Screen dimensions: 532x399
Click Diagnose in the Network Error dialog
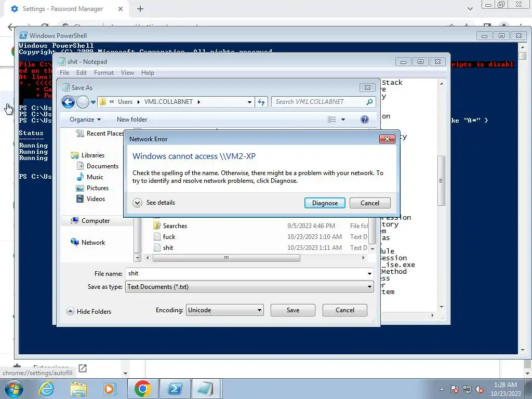325,203
